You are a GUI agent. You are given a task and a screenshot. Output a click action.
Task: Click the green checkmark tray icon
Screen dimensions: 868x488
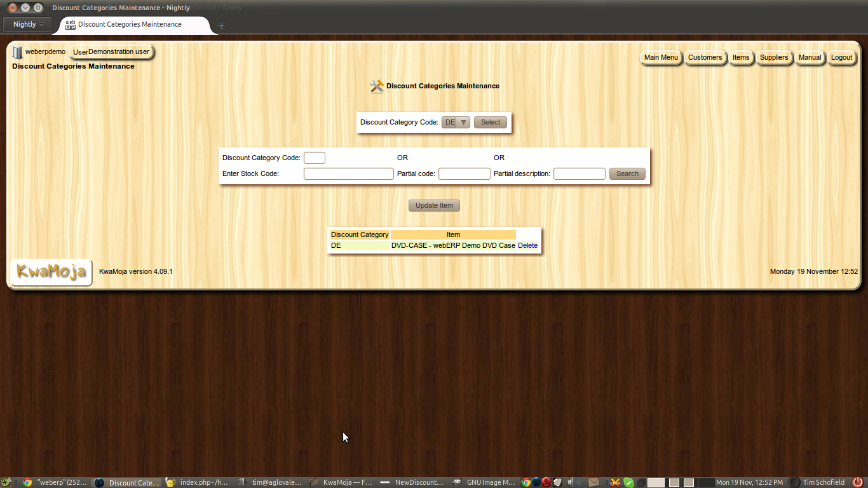[x=628, y=482]
